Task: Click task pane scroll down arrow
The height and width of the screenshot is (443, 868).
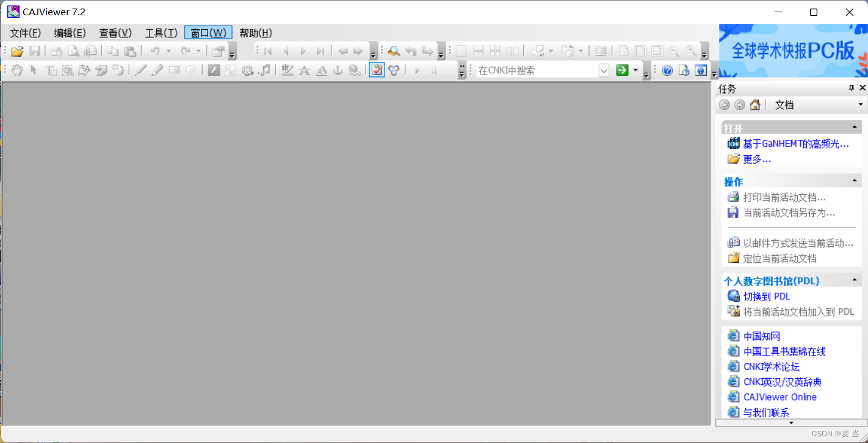Action: pyautogui.click(x=791, y=422)
